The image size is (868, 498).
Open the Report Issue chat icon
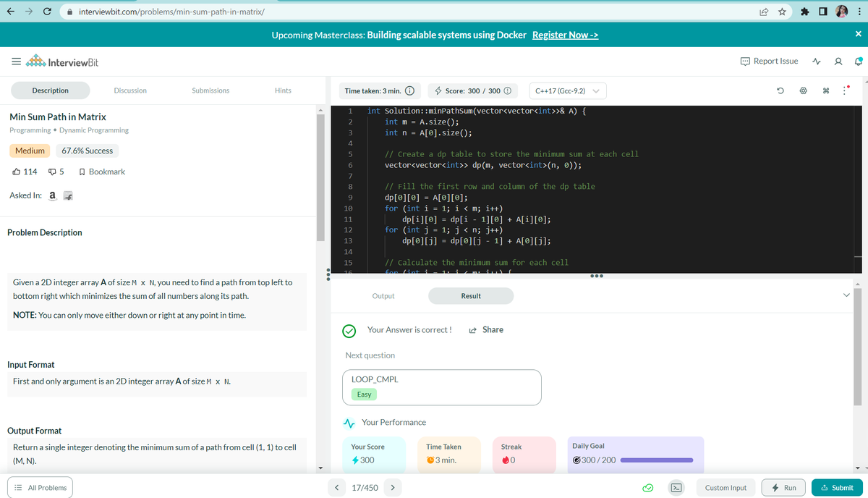[x=746, y=62]
